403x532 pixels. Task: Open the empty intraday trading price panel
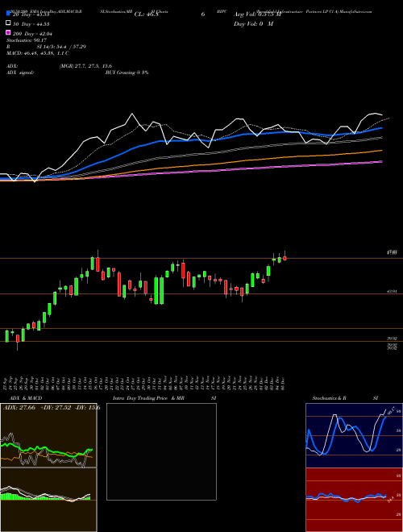point(161,451)
